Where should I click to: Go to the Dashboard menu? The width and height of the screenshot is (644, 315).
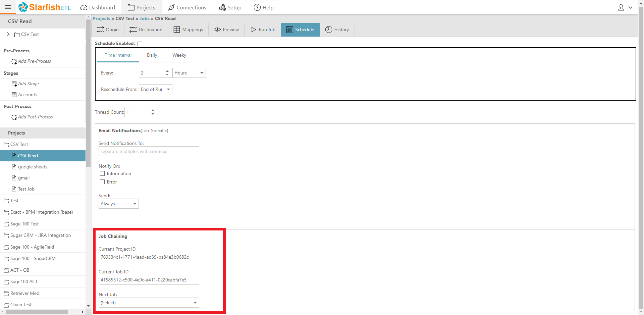[x=98, y=7]
